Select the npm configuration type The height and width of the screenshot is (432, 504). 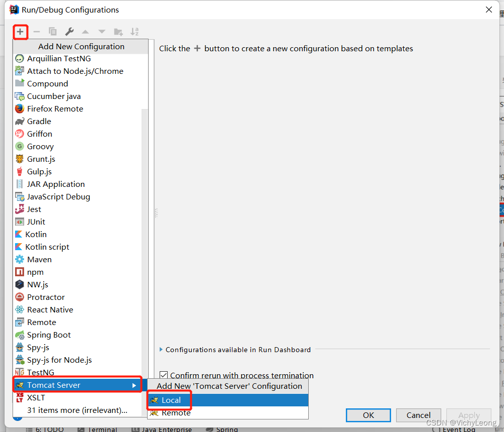coord(77,272)
